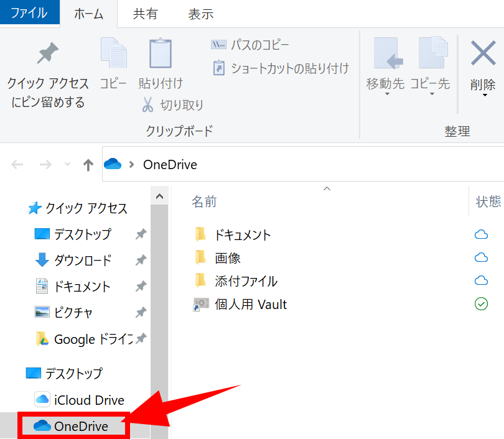Click OneDrive text in the address bar
Screen dimensions: 504x439
[x=170, y=165]
